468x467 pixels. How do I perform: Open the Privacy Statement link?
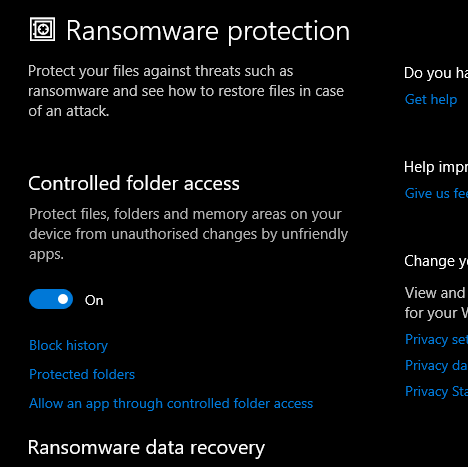436,392
